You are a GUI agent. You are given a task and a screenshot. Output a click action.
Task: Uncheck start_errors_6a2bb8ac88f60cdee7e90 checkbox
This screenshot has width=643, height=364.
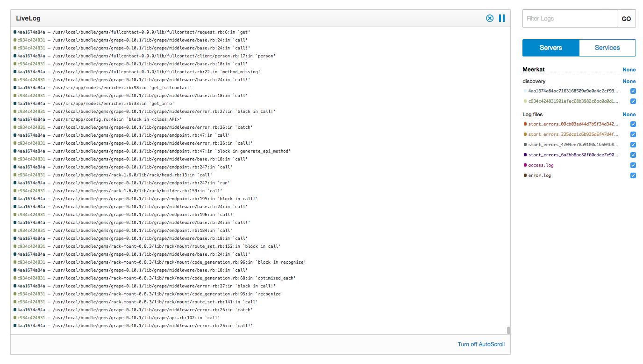point(633,155)
